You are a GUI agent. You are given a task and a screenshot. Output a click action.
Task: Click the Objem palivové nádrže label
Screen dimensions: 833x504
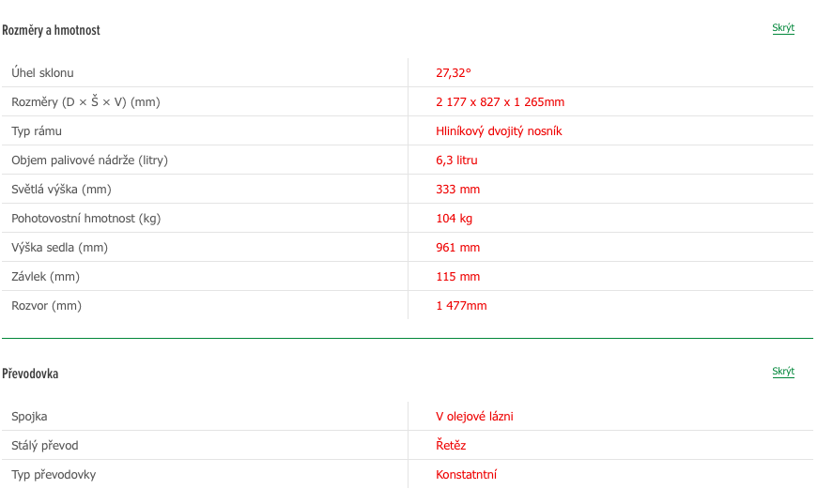click(x=90, y=160)
